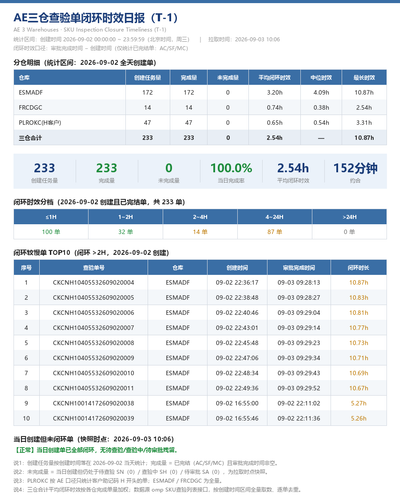Select order number CKCNH10405532609020008
Screen dimensions: 400x500
tap(93, 343)
